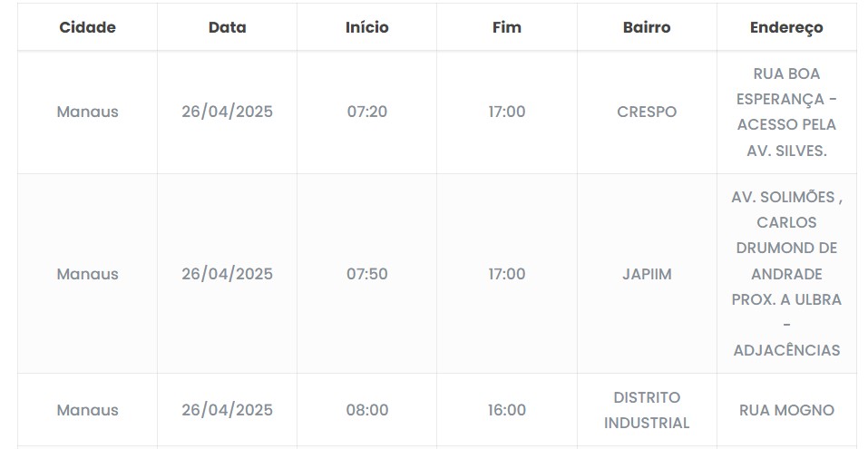Click the Cidade column header
Viewport: 868px width, 449px height.
pos(87,27)
